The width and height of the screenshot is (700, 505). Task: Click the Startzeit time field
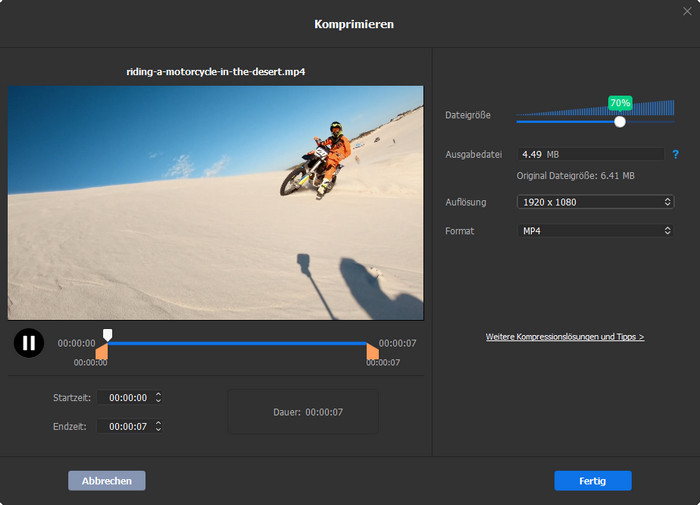click(129, 397)
